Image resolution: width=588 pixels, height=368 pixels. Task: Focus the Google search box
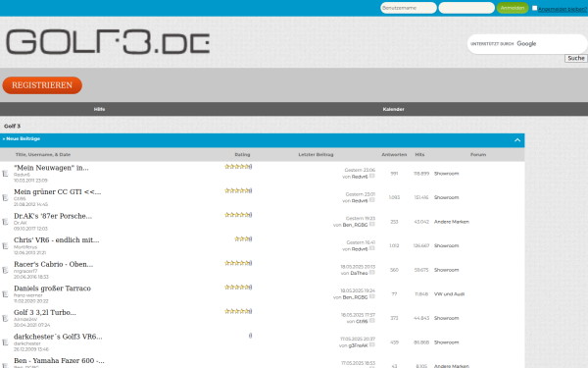tap(527, 44)
